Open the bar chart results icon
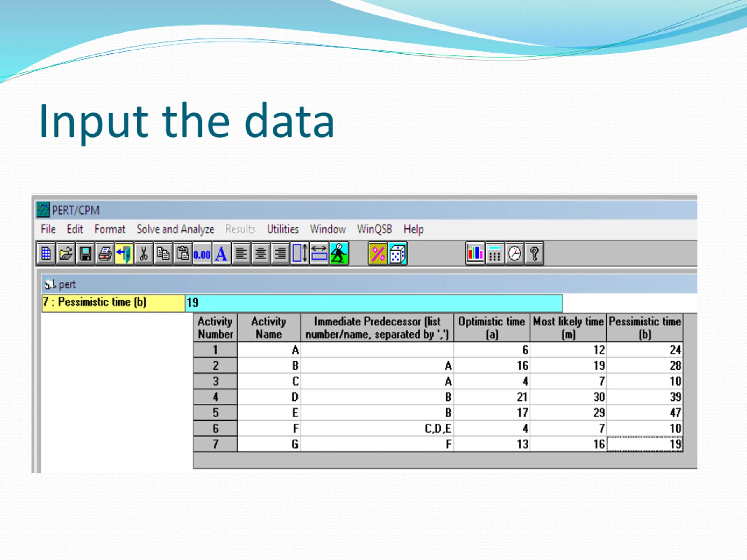The height and width of the screenshot is (560, 747). click(475, 253)
